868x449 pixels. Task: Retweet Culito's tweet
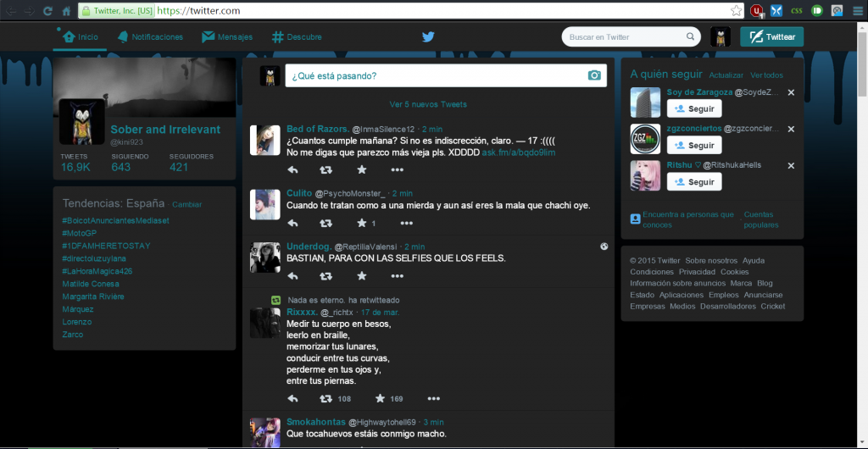[326, 224]
